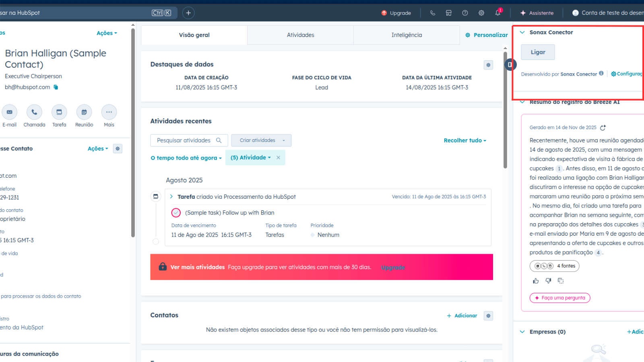Open the notifications bell icon
Viewport: 644px width, 362px height.
tap(498, 13)
